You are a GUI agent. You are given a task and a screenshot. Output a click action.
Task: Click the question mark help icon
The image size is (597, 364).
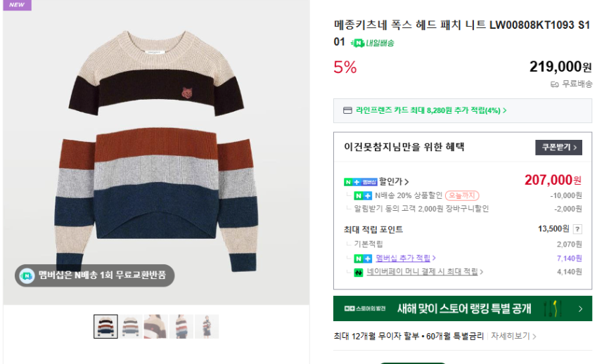tap(578, 229)
